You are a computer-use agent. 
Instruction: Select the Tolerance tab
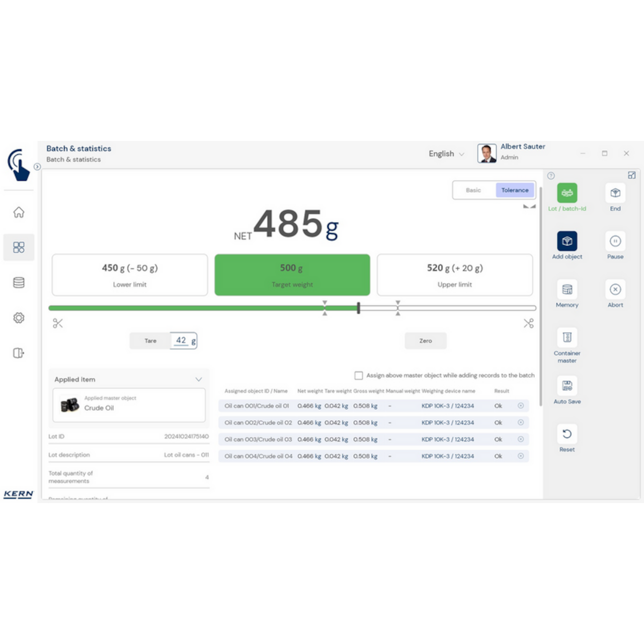click(515, 190)
